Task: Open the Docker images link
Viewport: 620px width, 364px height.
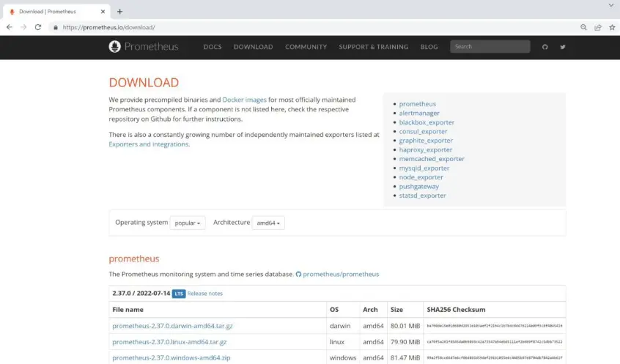Action: pyautogui.click(x=244, y=100)
